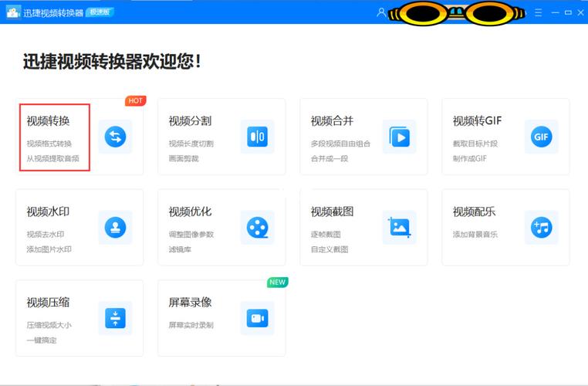Open the 视频分割 title text
The height and width of the screenshot is (386, 588).
[x=190, y=120]
